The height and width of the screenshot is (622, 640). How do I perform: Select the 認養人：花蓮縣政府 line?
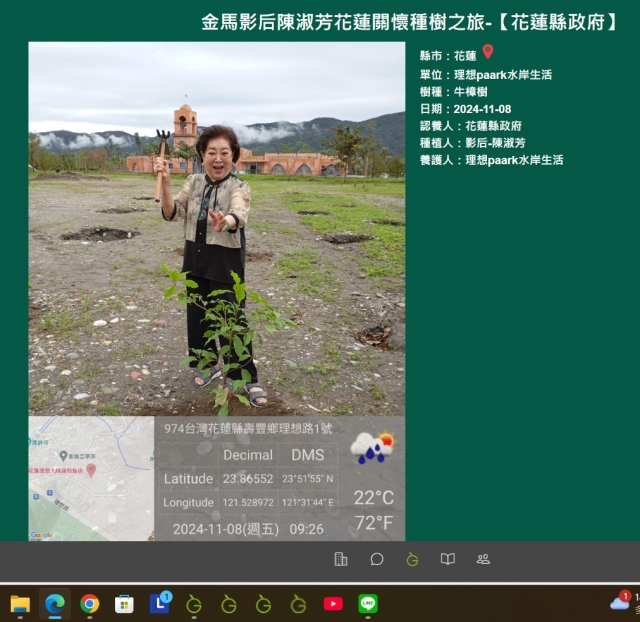(x=471, y=126)
